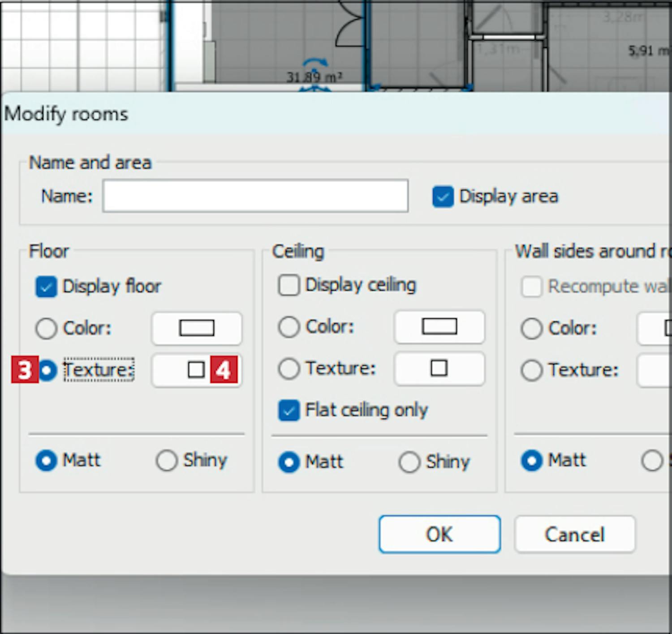The width and height of the screenshot is (672, 634).
Task: Select Wall sides Color radio button
Action: 532,329
